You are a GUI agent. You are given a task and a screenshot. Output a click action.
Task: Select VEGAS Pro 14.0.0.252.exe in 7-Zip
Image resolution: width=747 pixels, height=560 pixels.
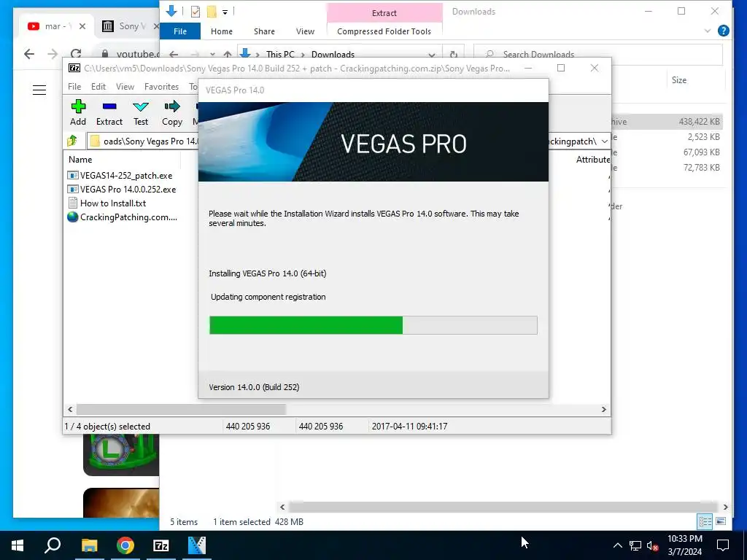(128, 190)
